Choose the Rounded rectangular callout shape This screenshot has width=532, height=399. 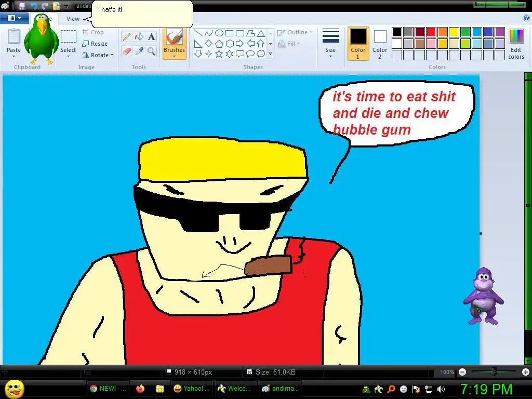[240, 54]
